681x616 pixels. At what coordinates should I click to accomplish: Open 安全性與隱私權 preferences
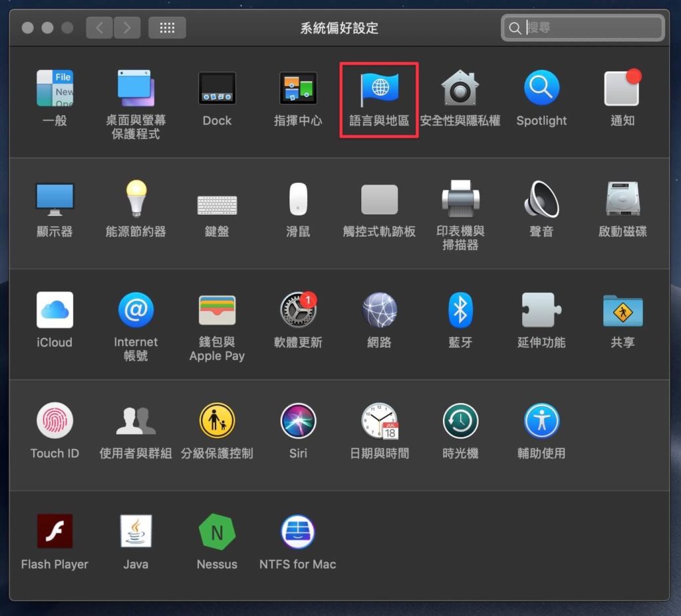[460, 88]
